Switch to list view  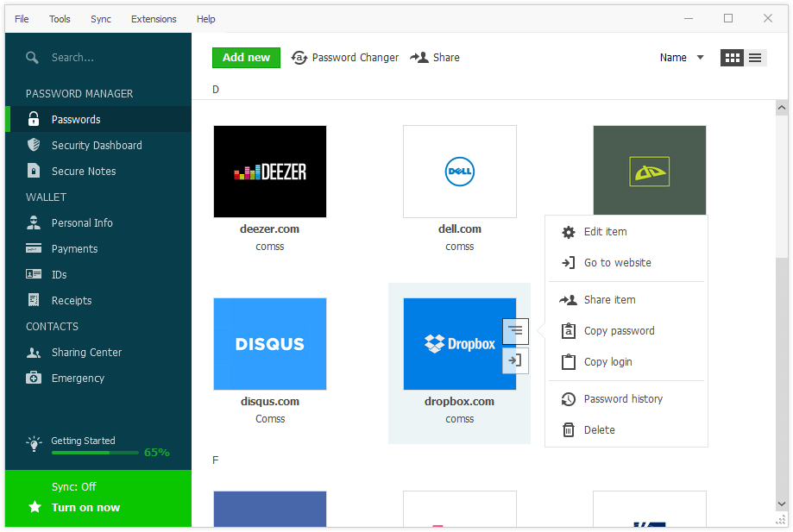pos(755,57)
